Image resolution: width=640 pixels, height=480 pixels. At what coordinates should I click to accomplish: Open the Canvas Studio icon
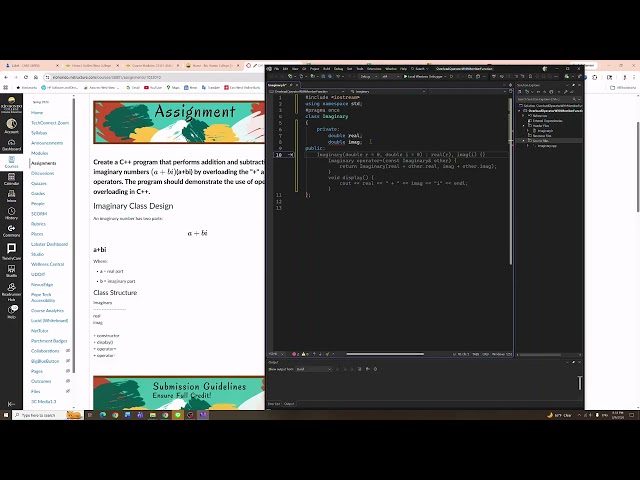(x=11, y=271)
